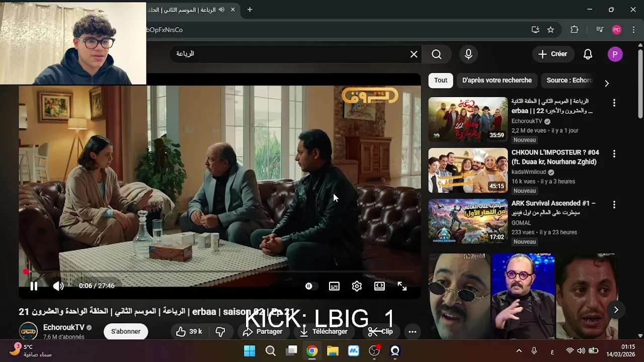This screenshot has width=644, height=362.
Task: Open GOMAL channel link
Action: [521, 223]
